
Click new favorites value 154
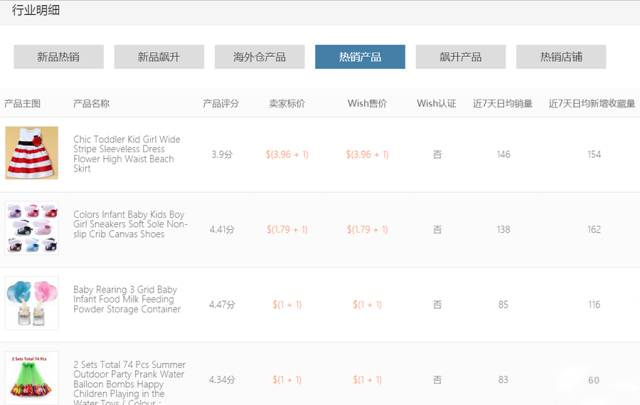click(594, 154)
